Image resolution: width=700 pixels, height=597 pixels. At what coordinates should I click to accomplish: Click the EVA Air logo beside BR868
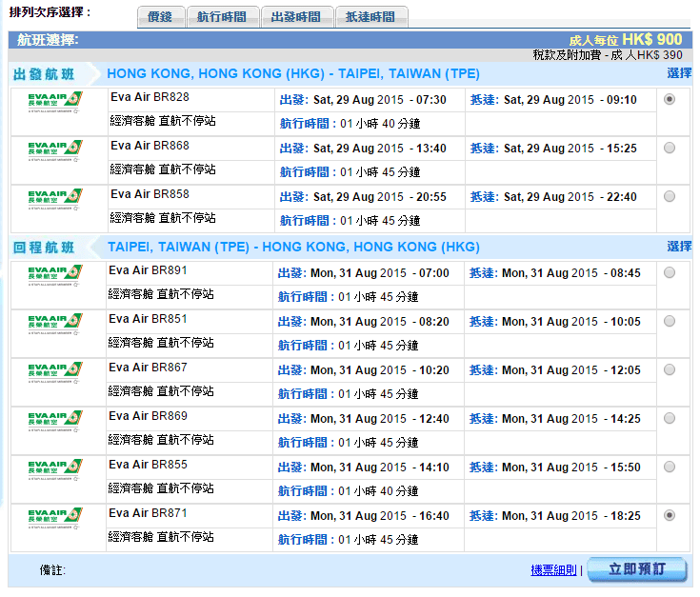point(55,150)
